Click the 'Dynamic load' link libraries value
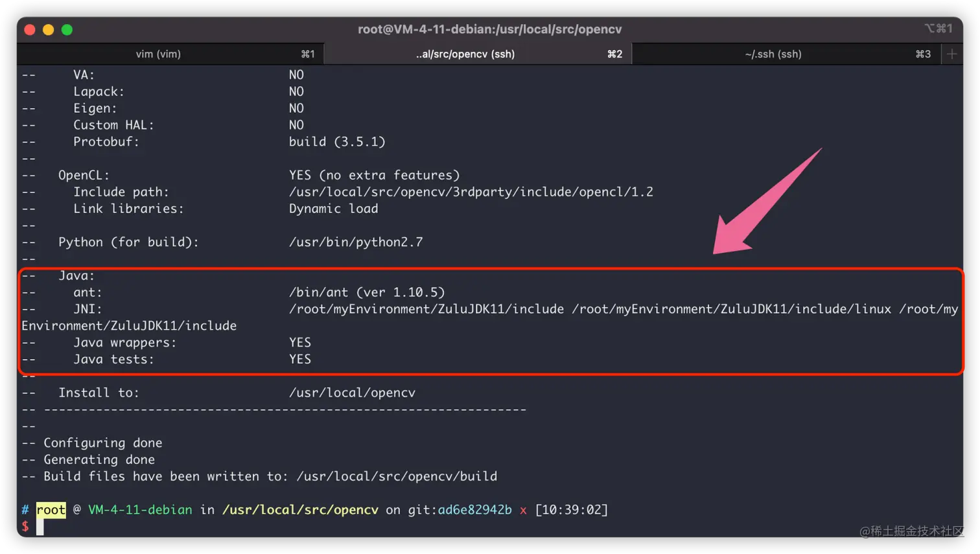Viewport: 980px width, 554px height. tap(333, 209)
